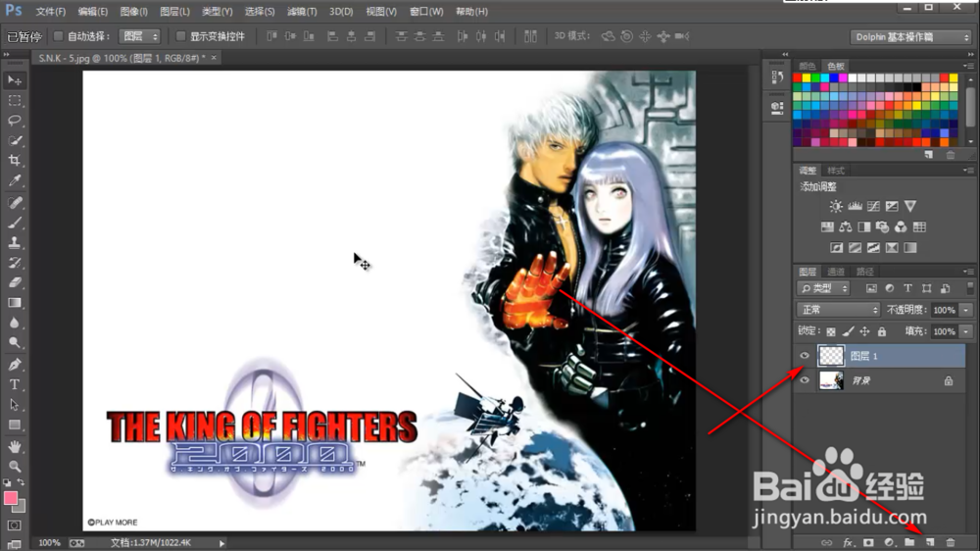Select the Brush tool
The width and height of the screenshot is (980, 551).
[x=15, y=223]
